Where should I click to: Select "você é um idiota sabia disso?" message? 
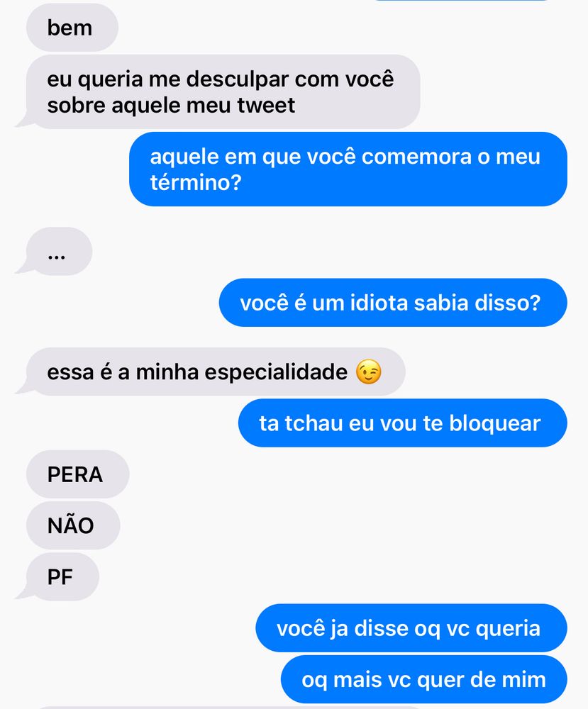pos(393,303)
